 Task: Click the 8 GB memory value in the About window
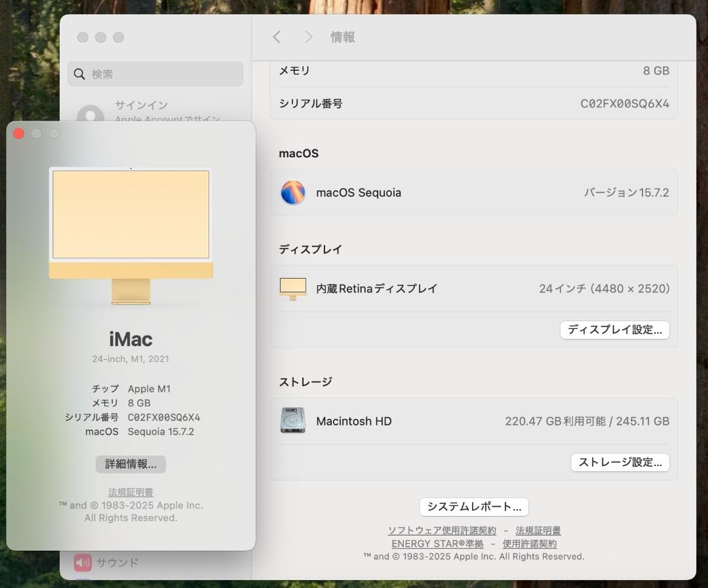pyautogui.click(x=139, y=403)
